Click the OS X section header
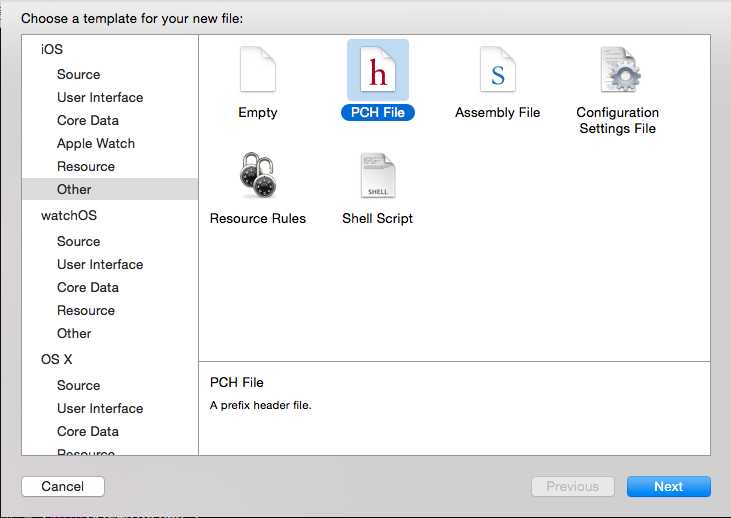731x518 pixels. (x=57, y=359)
